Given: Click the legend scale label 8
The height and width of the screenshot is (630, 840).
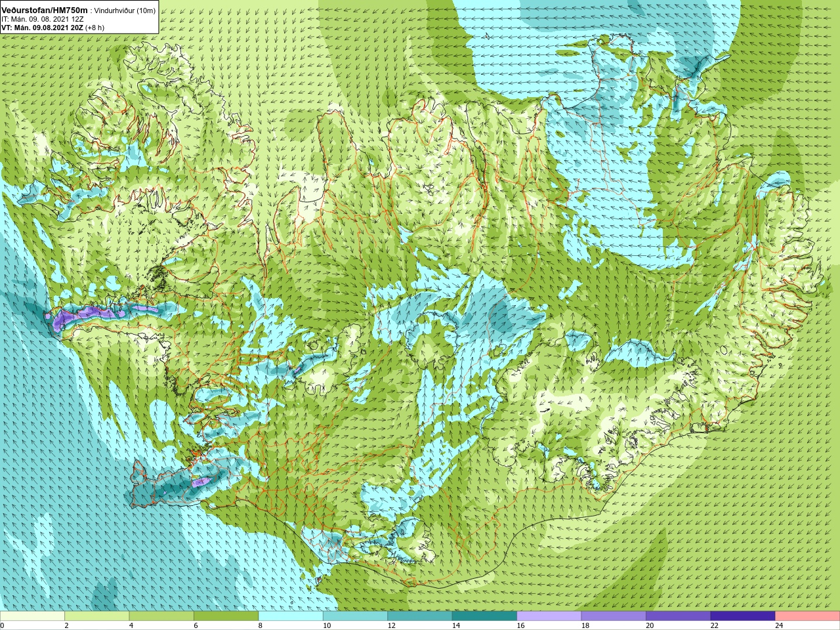Looking at the screenshot, I should [261, 625].
